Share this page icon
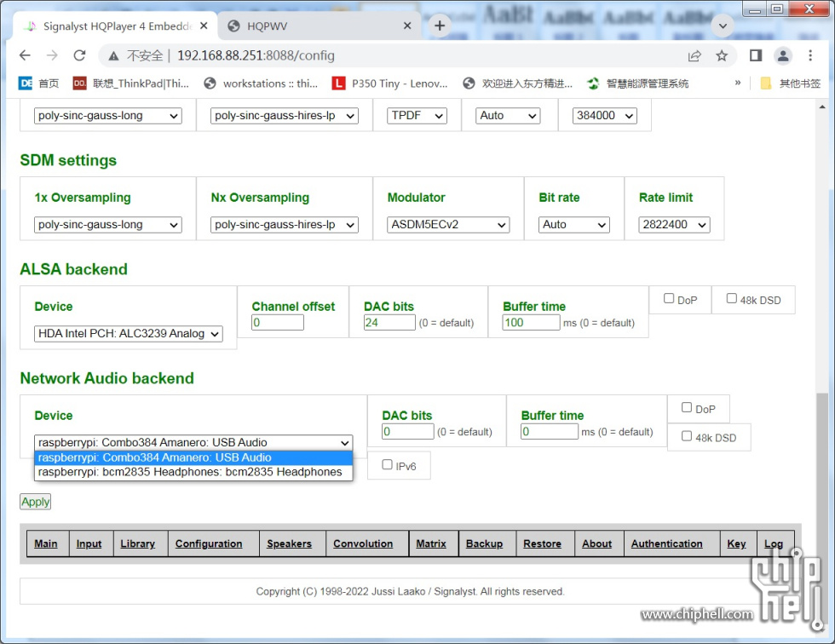The height and width of the screenshot is (644, 835). tap(694, 56)
